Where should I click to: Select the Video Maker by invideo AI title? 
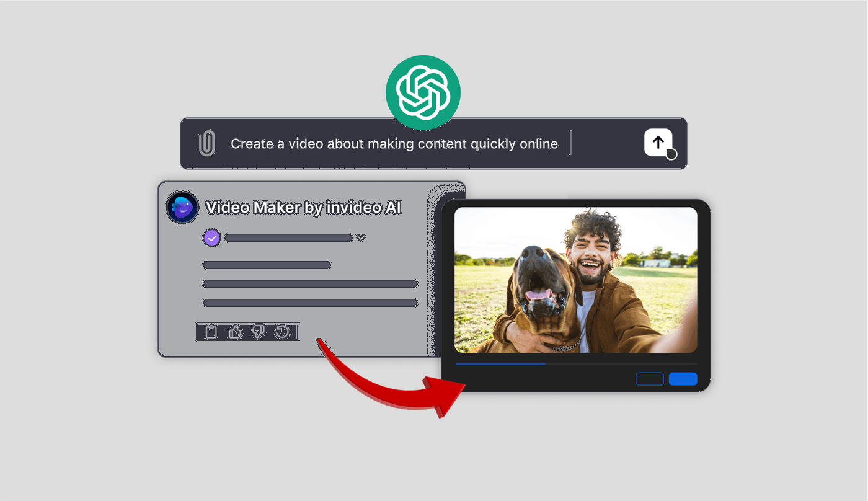[x=303, y=207]
